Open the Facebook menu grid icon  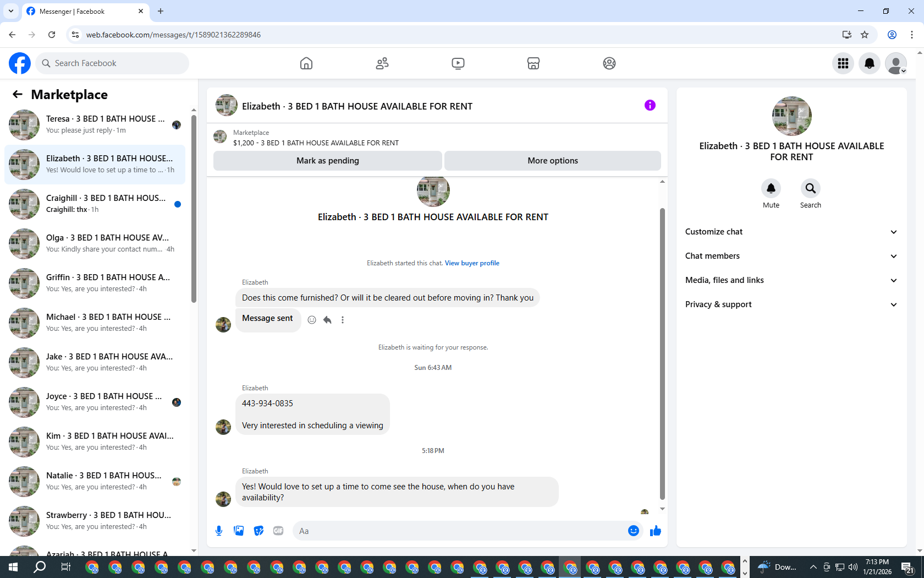coord(843,63)
